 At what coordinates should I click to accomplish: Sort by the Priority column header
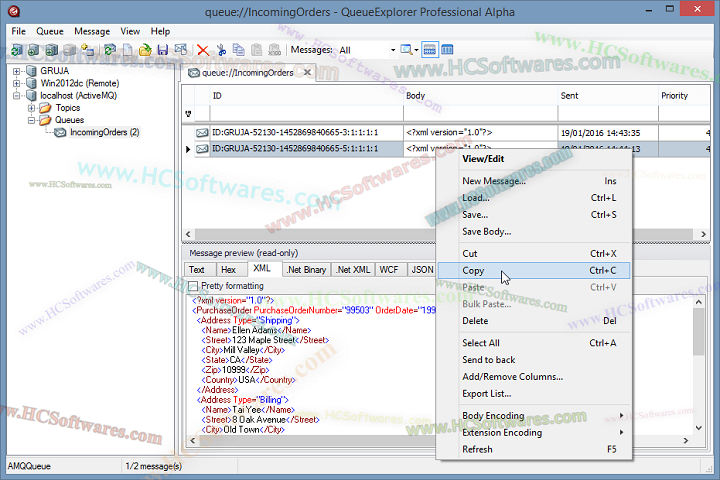(684, 96)
